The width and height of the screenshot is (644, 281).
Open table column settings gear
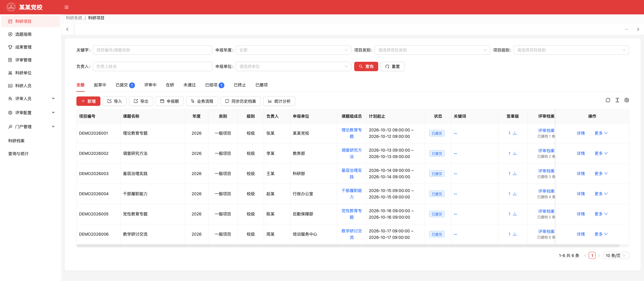point(627,100)
